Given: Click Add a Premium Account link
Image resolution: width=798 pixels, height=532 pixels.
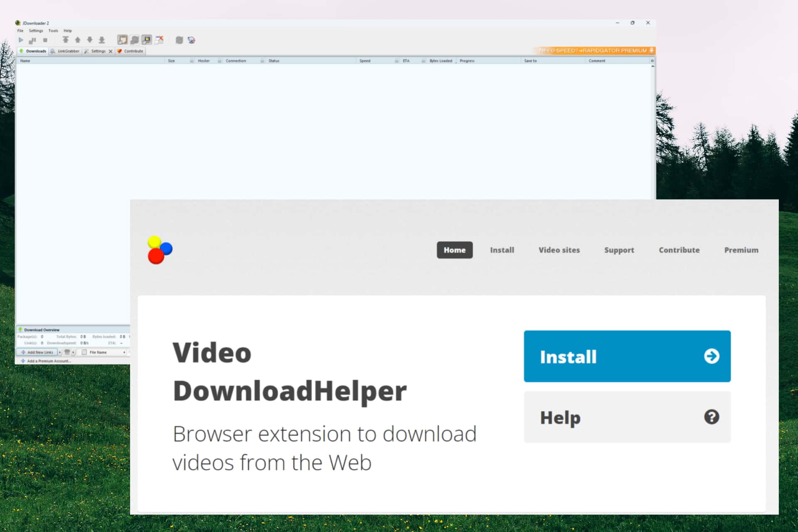Looking at the screenshot, I should click(46, 361).
